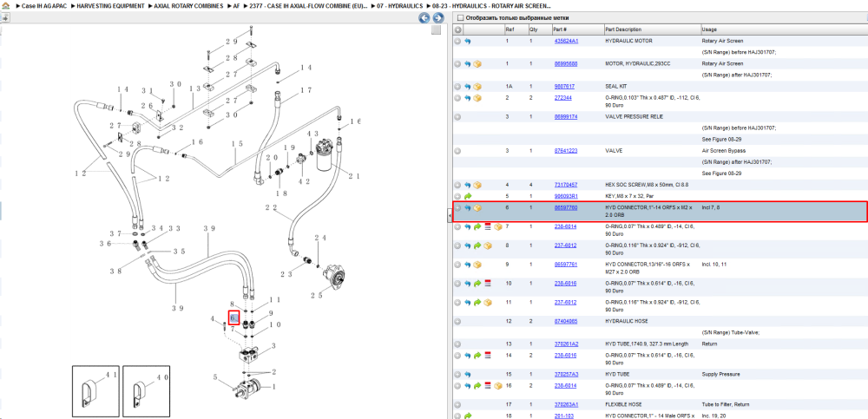This screenshot has height=419, width=868.
Task: Click package icon in Ref 11 row
Action: click(488, 302)
